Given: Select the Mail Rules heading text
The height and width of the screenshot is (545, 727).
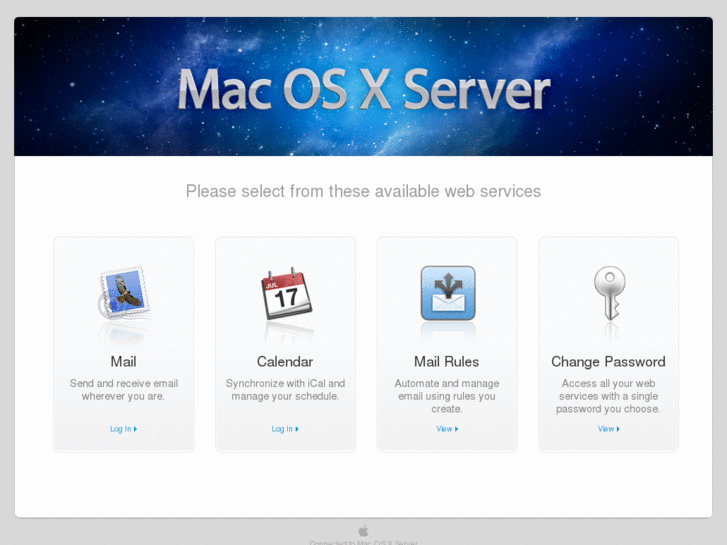Looking at the screenshot, I should [x=446, y=362].
